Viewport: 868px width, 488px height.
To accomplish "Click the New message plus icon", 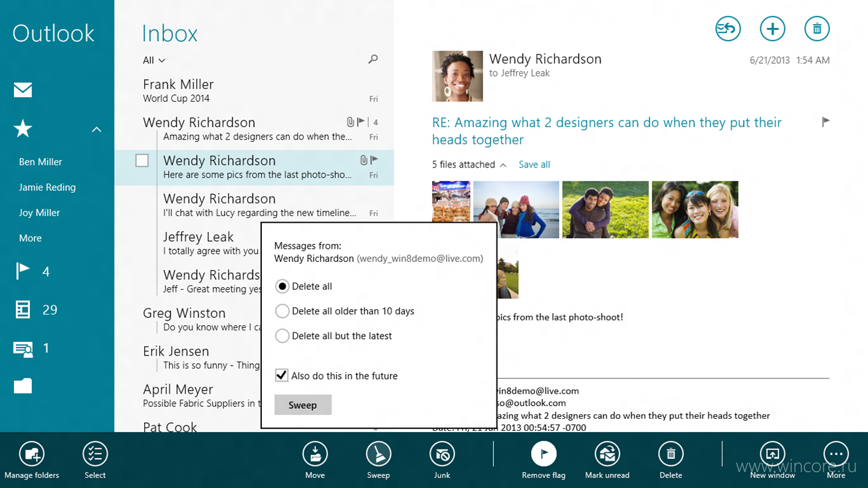I will 772,29.
